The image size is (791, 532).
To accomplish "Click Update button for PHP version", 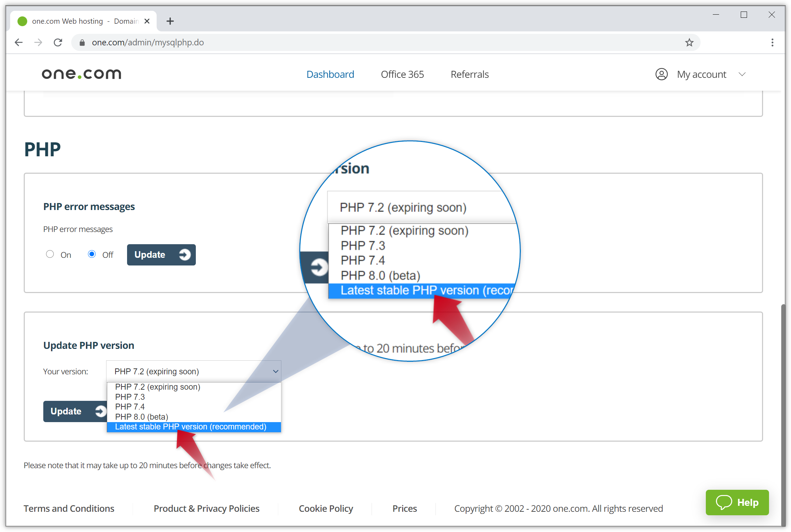I will (x=75, y=411).
